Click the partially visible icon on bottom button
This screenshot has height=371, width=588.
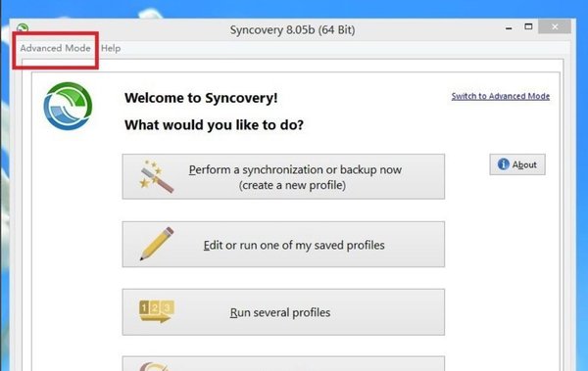click(x=154, y=366)
